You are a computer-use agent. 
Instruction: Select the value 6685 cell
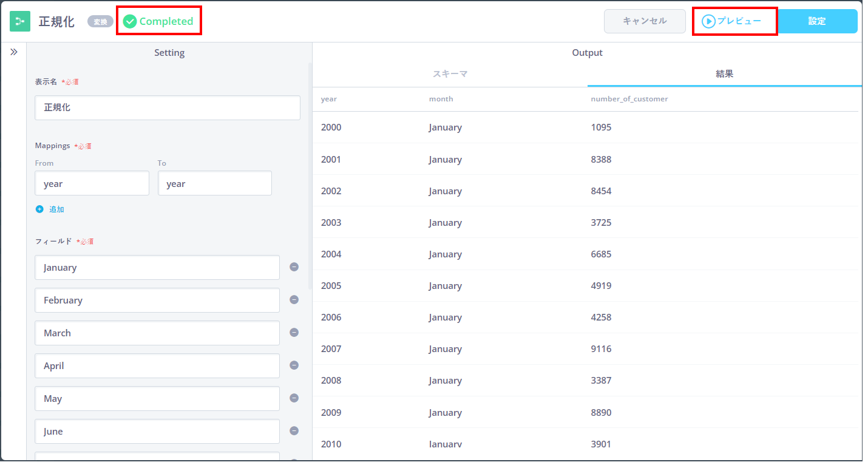click(601, 254)
